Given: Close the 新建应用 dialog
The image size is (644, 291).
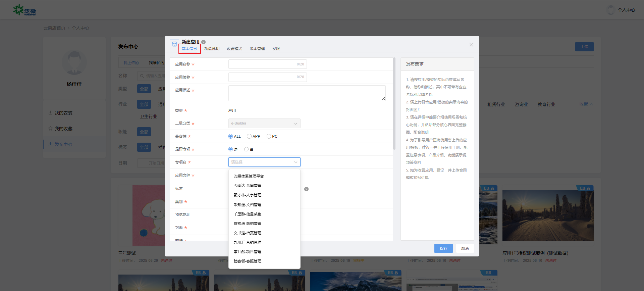Looking at the screenshot, I should click(x=471, y=45).
